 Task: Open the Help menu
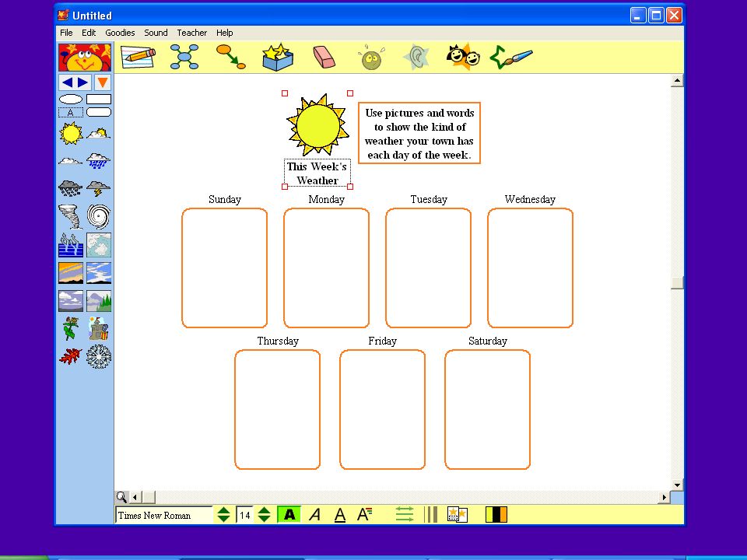pos(224,33)
